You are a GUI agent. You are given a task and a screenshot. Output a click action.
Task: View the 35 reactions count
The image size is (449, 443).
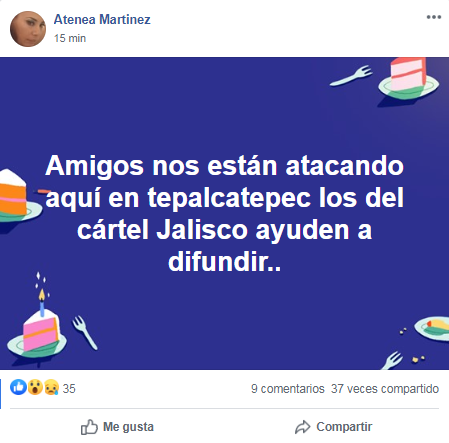coord(69,389)
